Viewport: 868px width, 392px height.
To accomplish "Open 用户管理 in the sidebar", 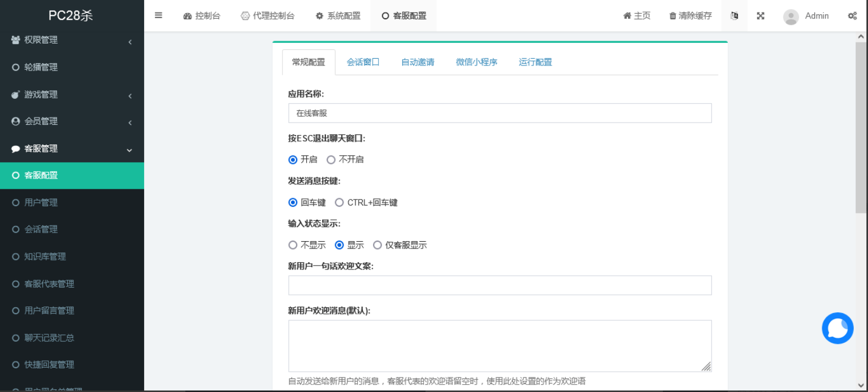I will click(x=41, y=202).
